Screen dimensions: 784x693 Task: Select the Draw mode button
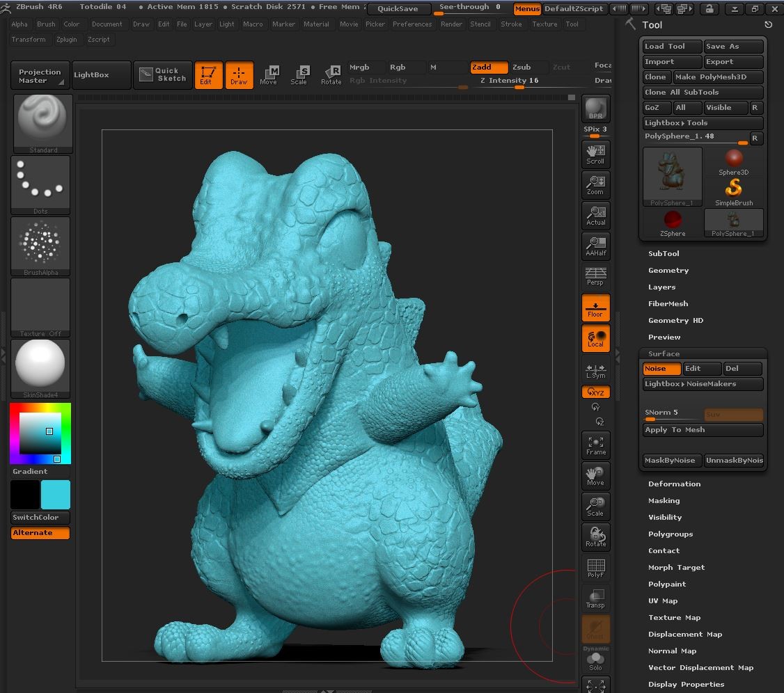pos(239,75)
